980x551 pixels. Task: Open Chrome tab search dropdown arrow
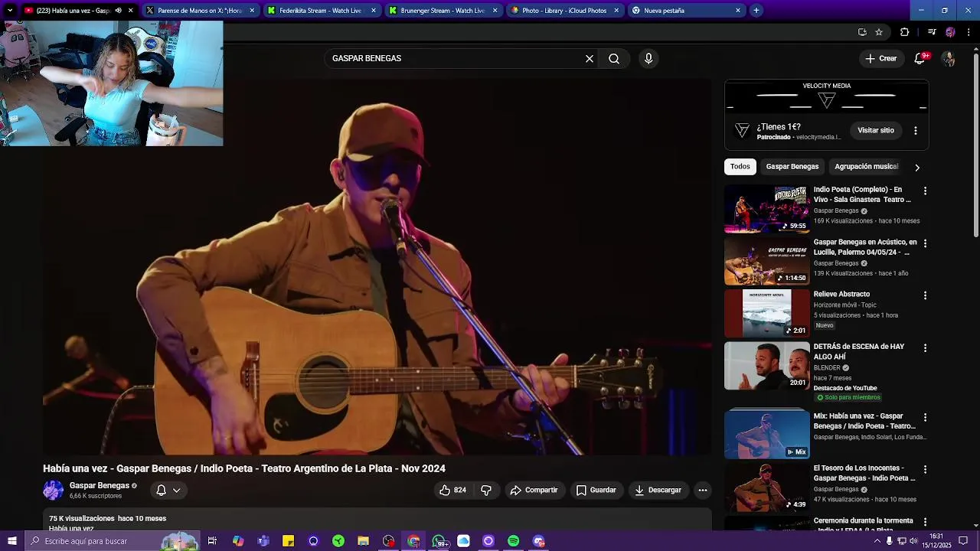coord(9,11)
